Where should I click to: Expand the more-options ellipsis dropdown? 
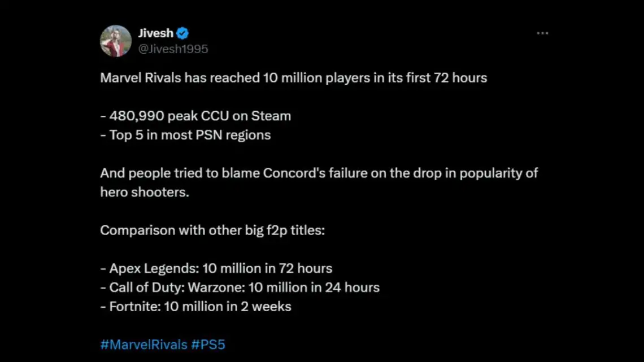pos(542,33)
